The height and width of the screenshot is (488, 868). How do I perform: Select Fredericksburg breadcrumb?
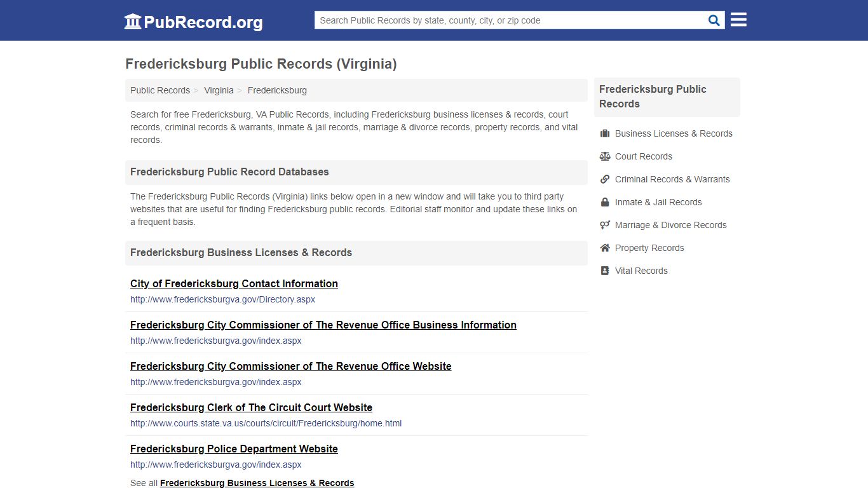coord(277,90)
